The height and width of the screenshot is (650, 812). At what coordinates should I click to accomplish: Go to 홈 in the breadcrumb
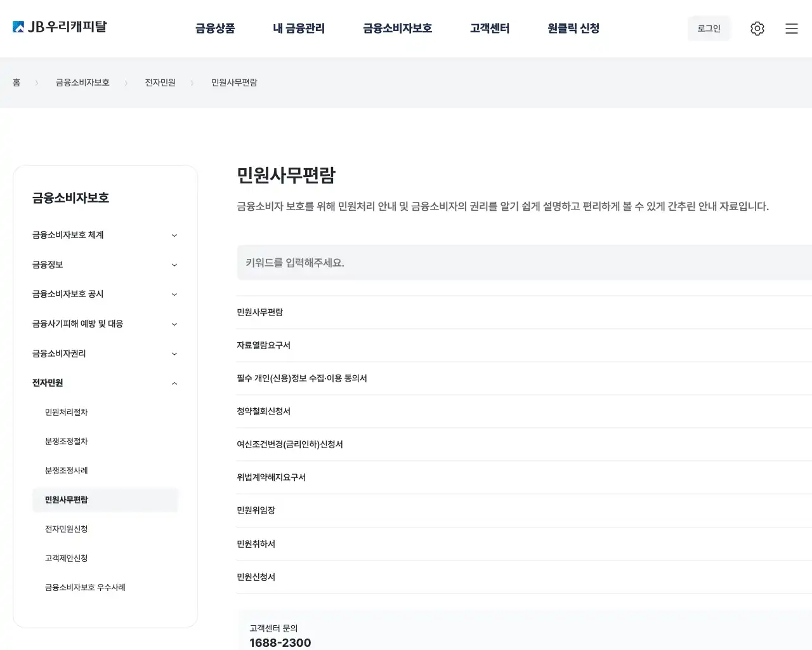point(16,83)
